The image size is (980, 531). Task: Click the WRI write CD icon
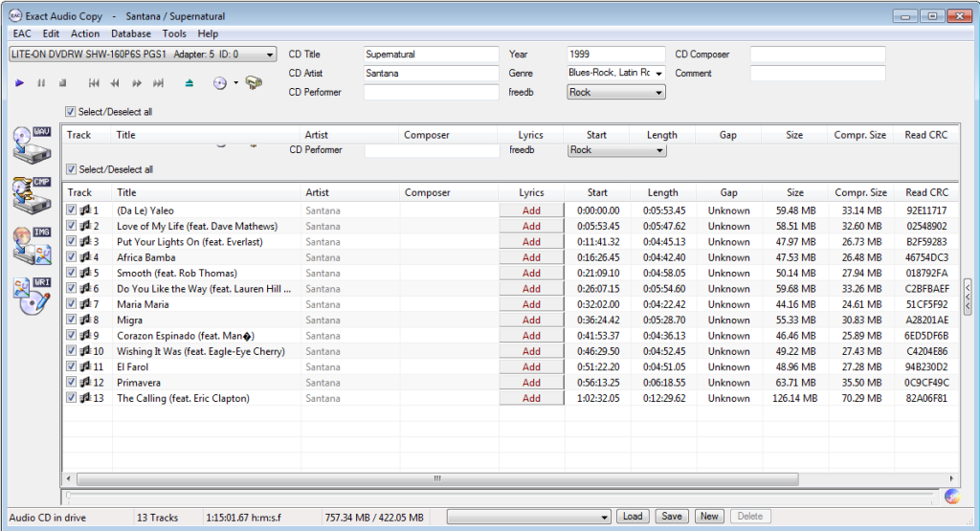pos(31,296)
